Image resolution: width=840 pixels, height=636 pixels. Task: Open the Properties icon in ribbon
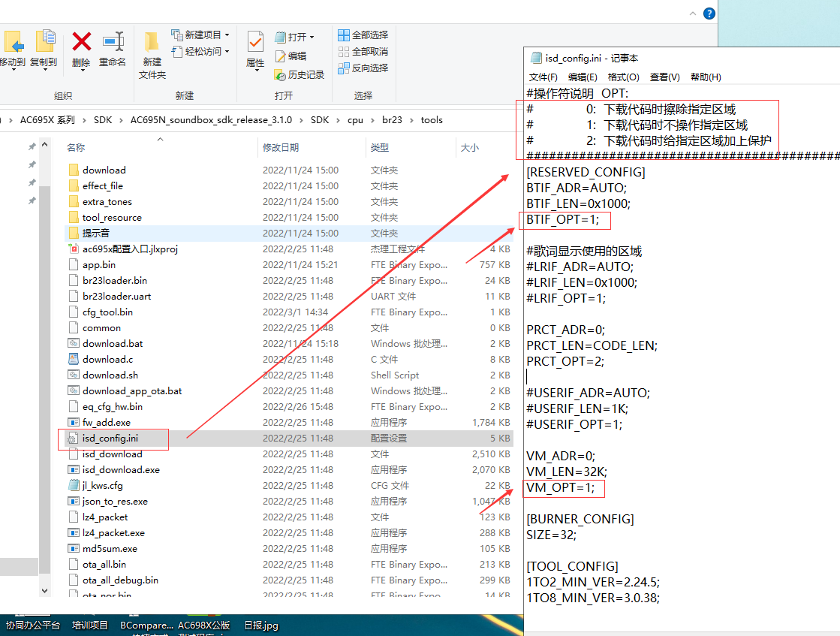tap(255, 42)
